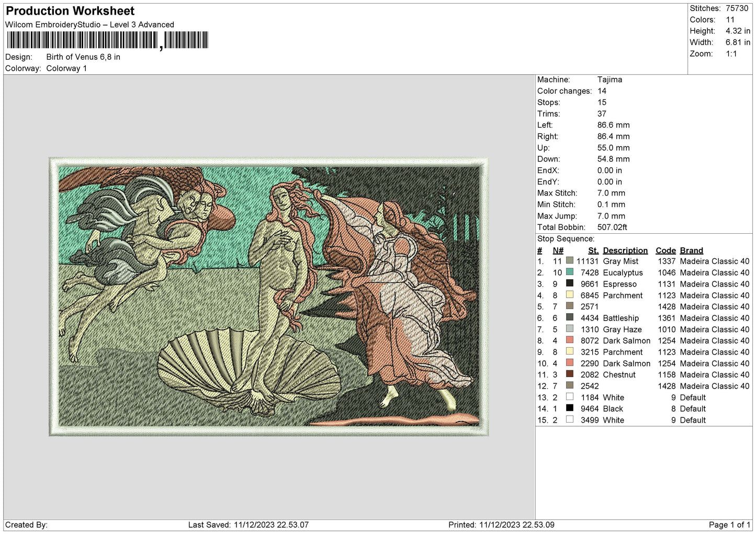Click the Gray Haze color swatch

pos(570,329)
